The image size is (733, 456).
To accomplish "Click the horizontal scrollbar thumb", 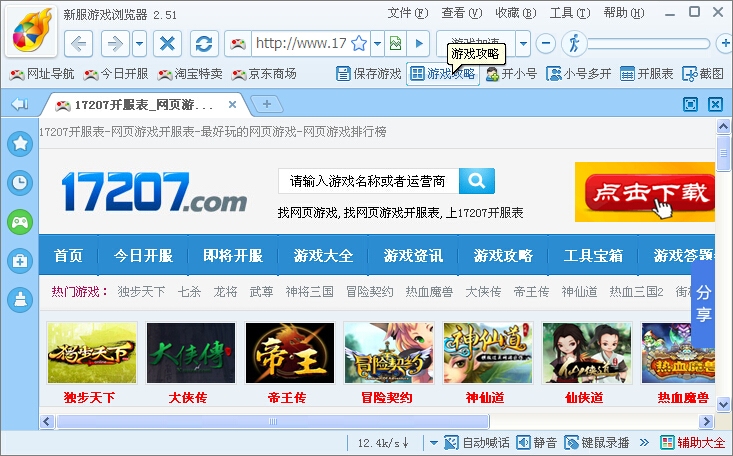I will (273, 421).
